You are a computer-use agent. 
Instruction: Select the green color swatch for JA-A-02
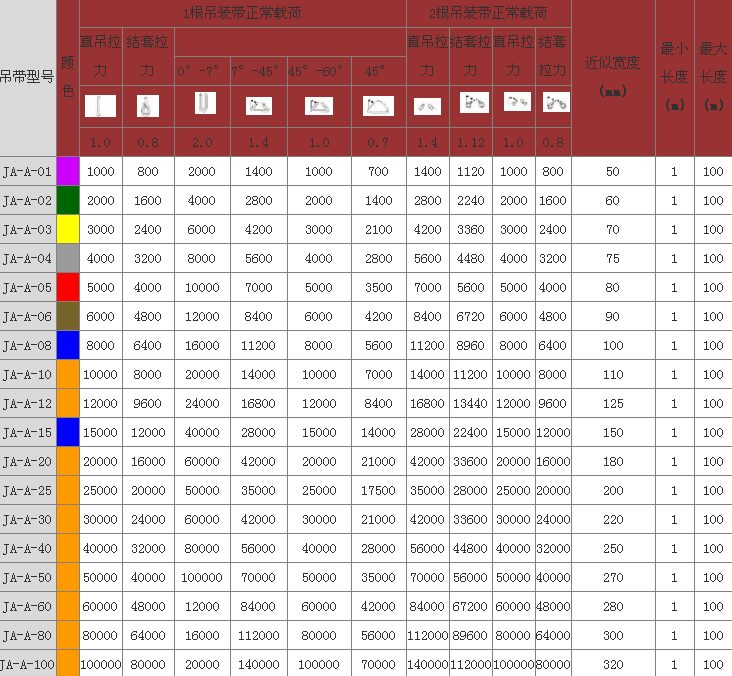[x=68, y=200]
